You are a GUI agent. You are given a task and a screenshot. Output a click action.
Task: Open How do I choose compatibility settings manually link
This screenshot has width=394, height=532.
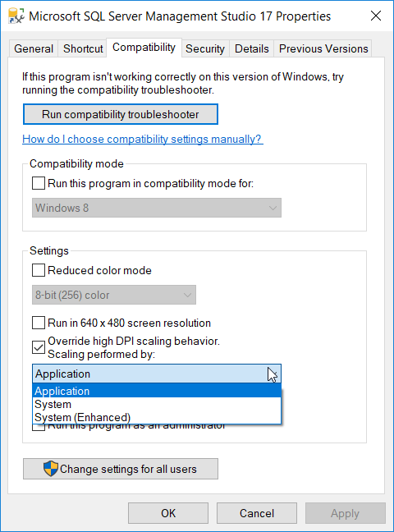(142, 139)
